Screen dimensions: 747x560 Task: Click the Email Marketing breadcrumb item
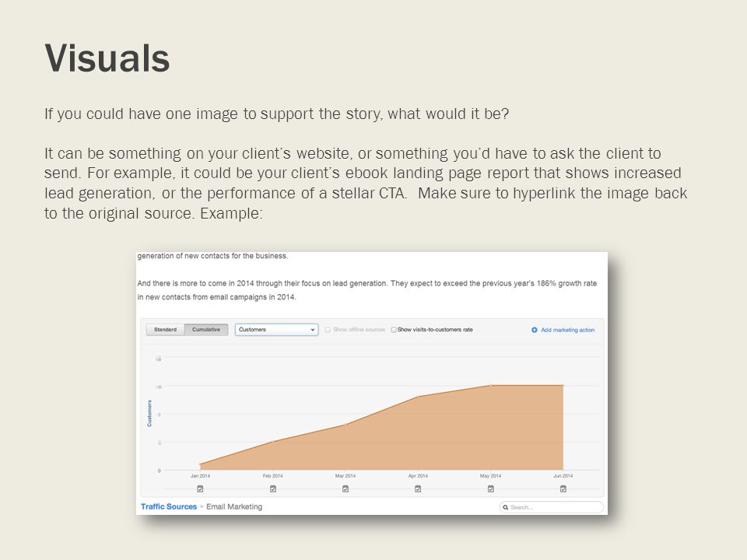(x=234, y=506)
